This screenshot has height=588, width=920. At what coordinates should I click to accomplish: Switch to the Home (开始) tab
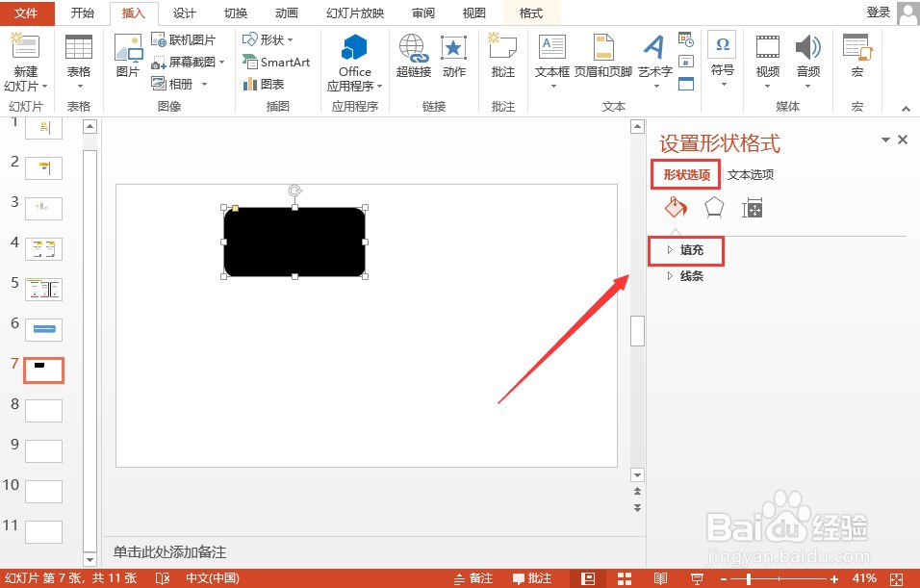tap(82, 13)
